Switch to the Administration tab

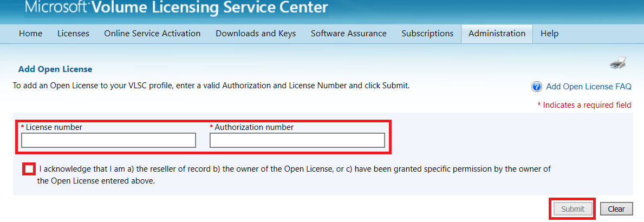pos(497,34)
